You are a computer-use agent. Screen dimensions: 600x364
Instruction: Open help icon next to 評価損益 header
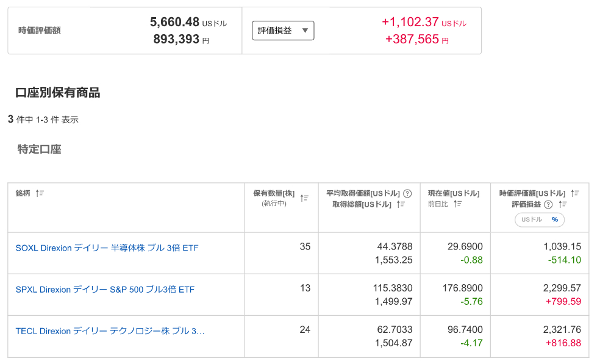click(x=548, y=204)
